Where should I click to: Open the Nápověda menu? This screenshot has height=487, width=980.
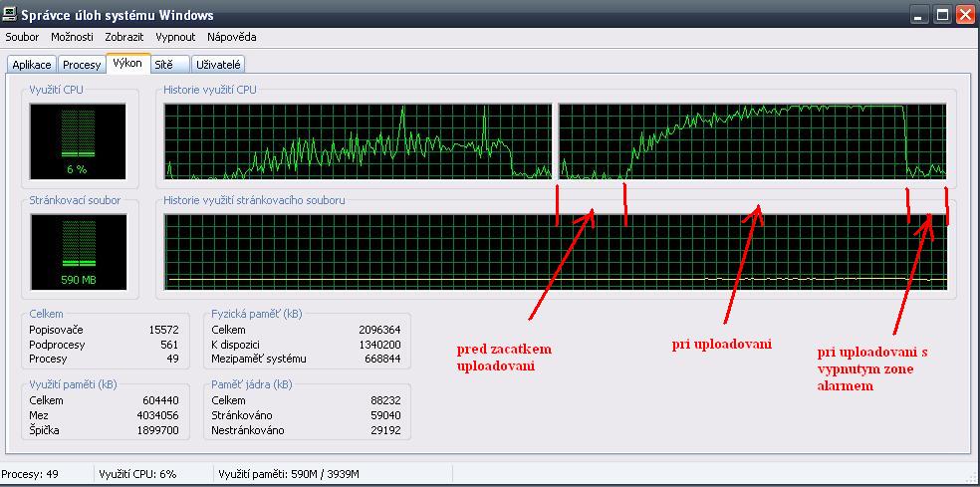pos(232,37)
